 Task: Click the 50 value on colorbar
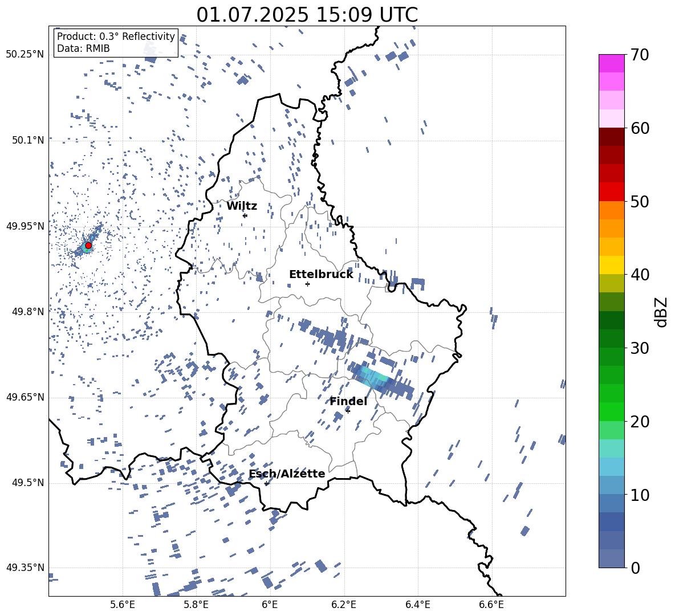640,202
